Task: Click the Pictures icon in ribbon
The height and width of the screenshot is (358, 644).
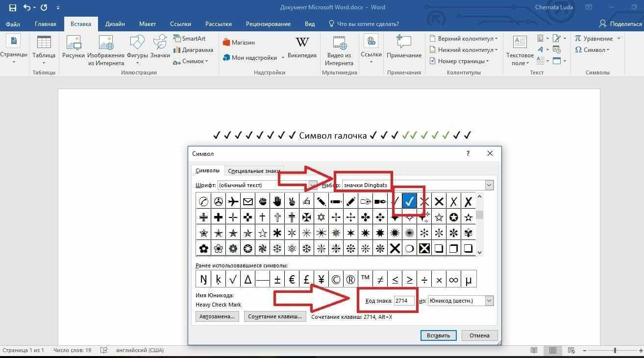Action: coord(74,43)
